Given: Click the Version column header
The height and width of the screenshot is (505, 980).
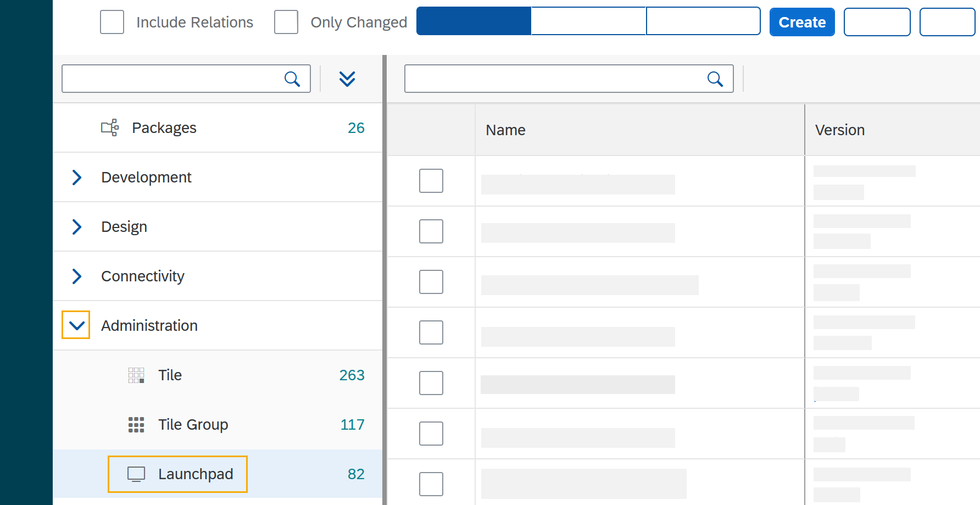Looking at the screenshot, I should (893, 130).
